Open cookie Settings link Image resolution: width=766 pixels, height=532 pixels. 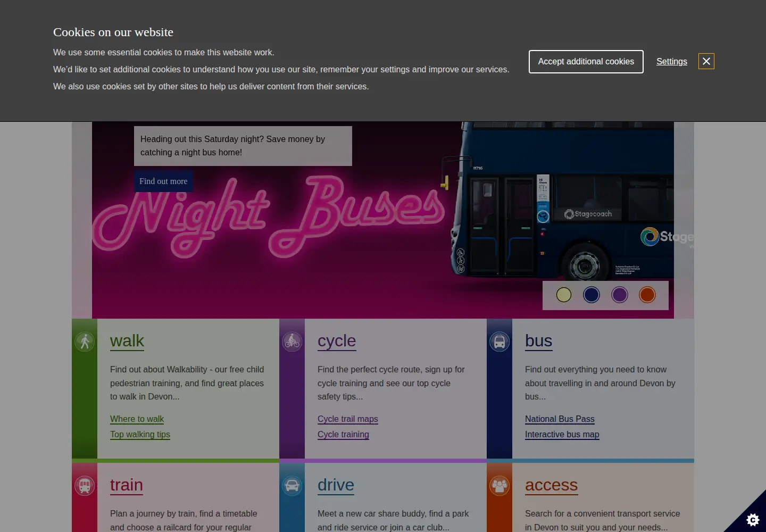click(x=672, y=62)
